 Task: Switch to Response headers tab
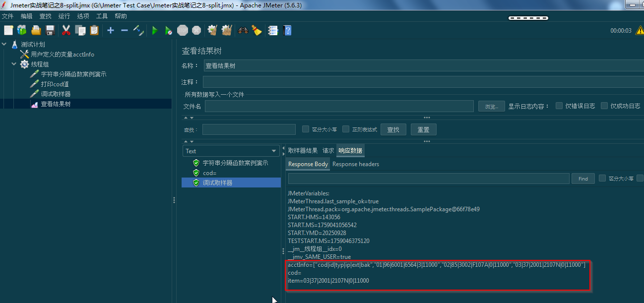click(356, 164)
